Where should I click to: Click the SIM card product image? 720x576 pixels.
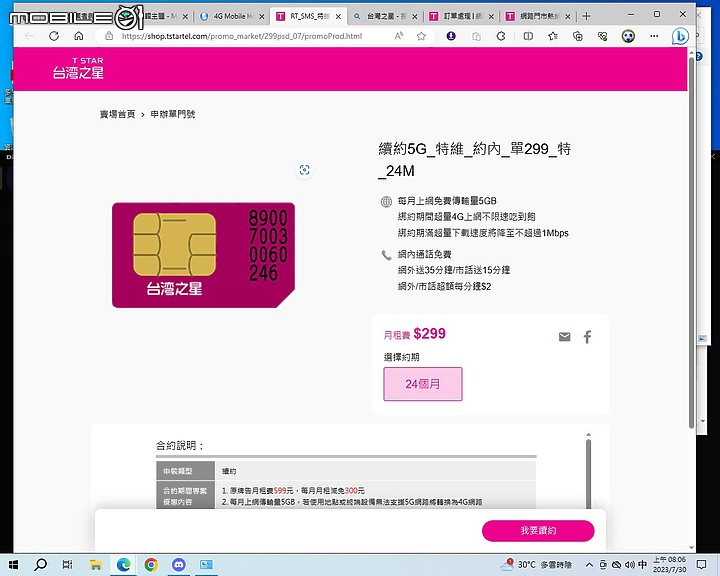tap(203, 255)
